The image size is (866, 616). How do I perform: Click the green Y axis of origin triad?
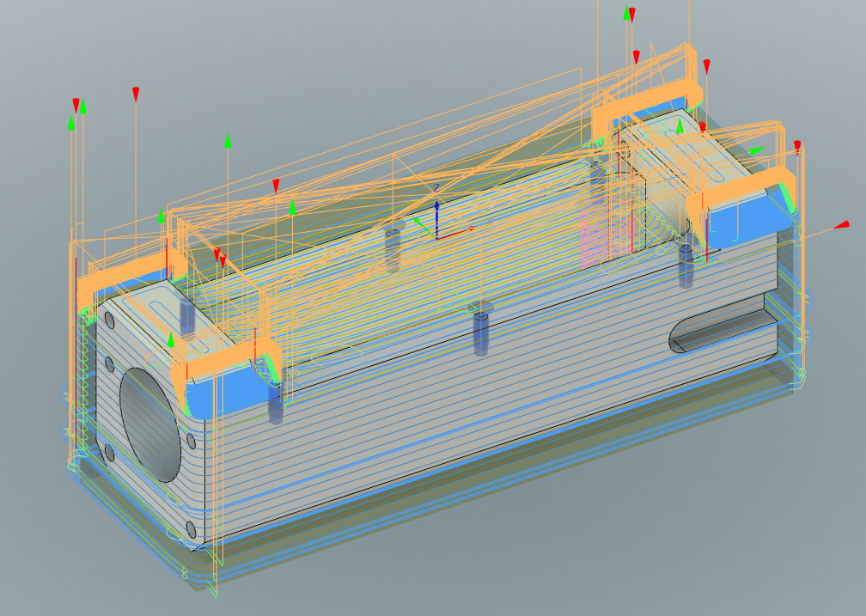tap(422, 223)
